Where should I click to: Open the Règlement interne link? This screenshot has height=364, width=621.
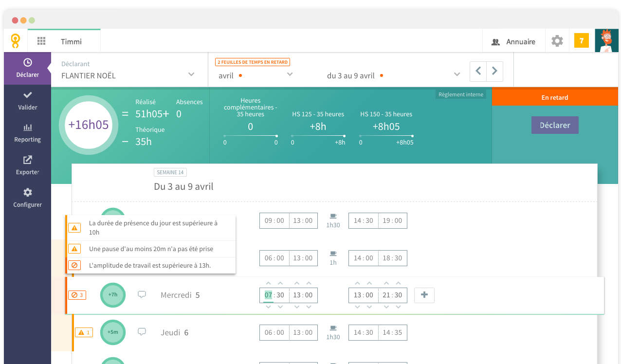(x=461, y=94)
